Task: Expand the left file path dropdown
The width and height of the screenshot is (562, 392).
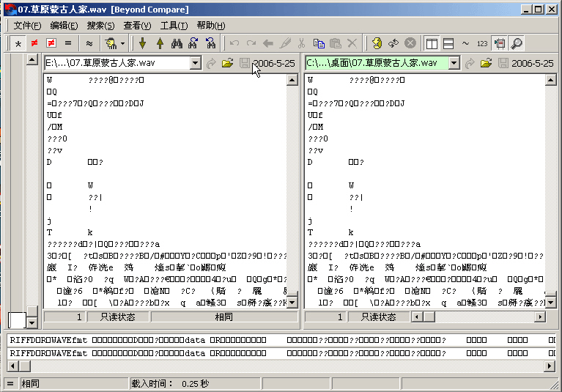Action: 196,63
